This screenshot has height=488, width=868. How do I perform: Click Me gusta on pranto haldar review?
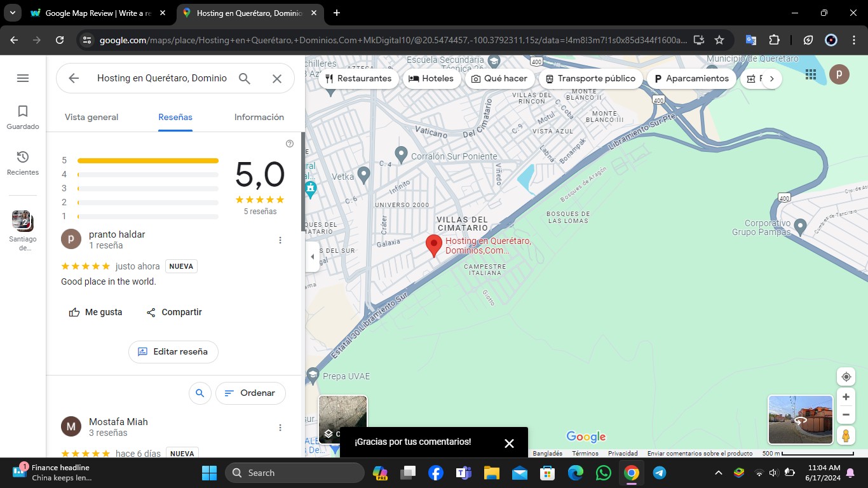pos(95,312)
